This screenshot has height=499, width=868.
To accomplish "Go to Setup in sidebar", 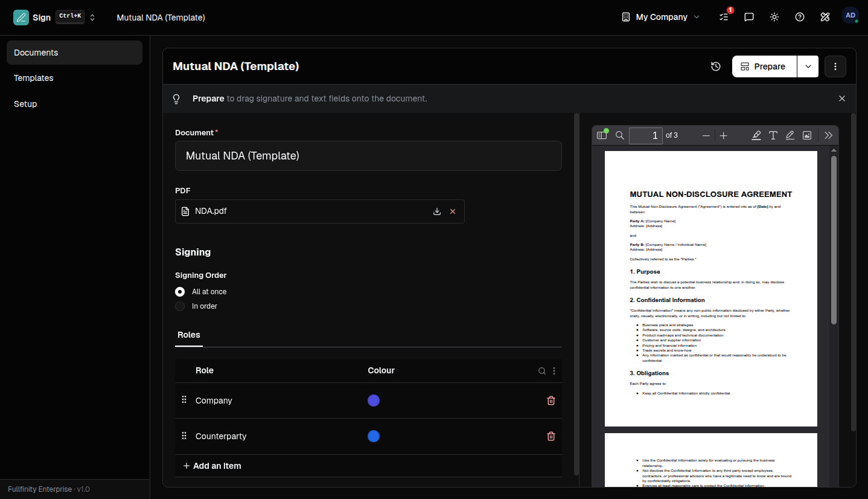I will (x=74, y=104).
